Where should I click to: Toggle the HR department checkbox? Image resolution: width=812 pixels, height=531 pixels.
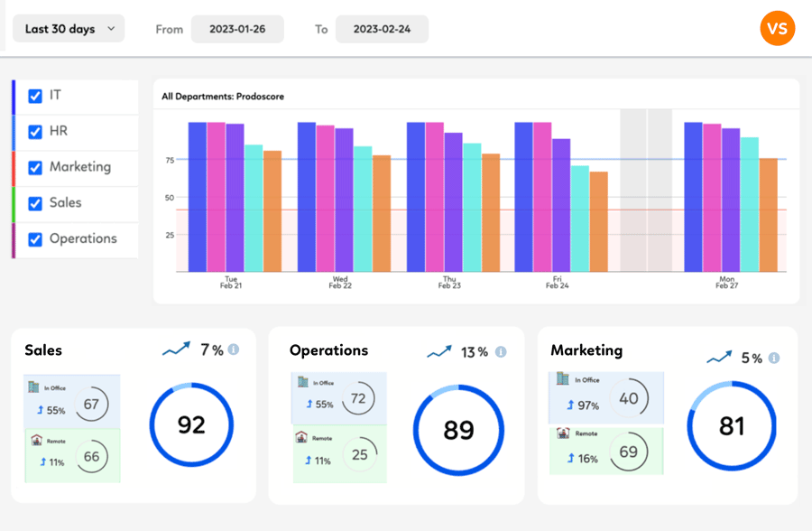coord(35,132)
